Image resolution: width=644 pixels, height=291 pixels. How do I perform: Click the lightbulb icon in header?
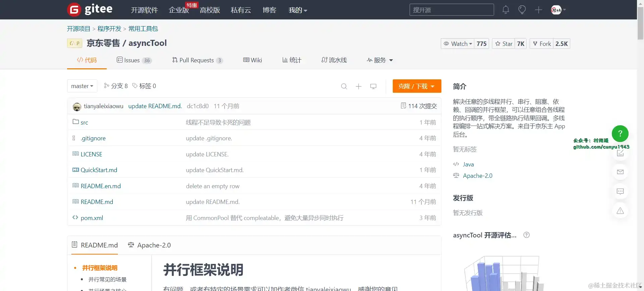click(522, 10)
